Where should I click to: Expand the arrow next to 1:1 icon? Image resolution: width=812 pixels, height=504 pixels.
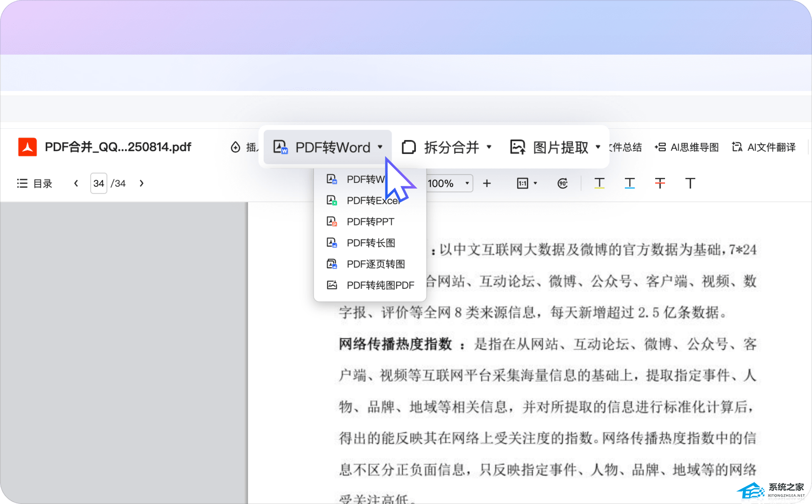(535, 183)
